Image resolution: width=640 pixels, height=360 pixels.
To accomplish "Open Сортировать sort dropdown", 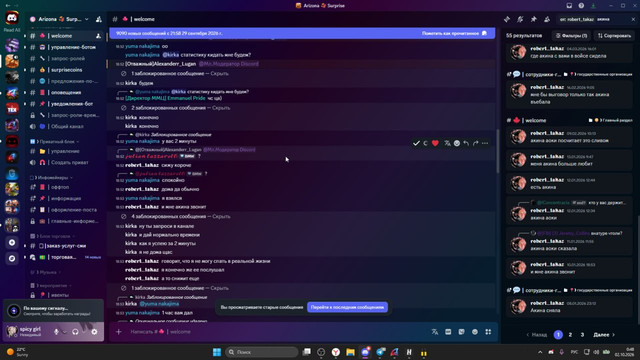I will tap(614, 36).
